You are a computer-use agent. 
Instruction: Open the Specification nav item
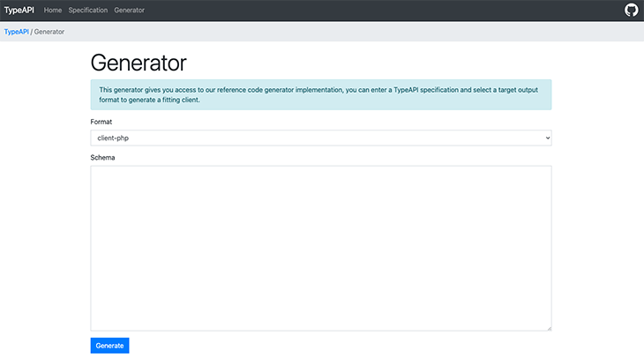point(88,10)
